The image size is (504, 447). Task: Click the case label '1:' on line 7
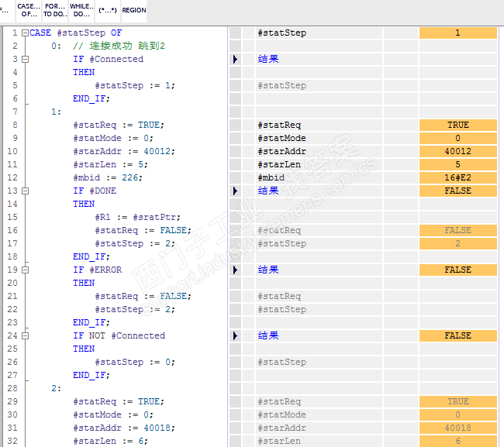[x=57, y=112]
